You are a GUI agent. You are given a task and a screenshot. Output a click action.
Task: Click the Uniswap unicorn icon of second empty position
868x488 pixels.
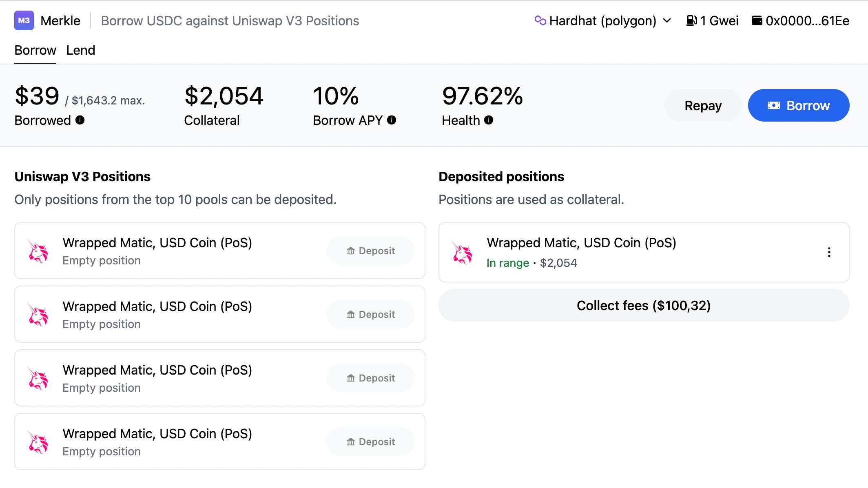click(x=38, y=314)
